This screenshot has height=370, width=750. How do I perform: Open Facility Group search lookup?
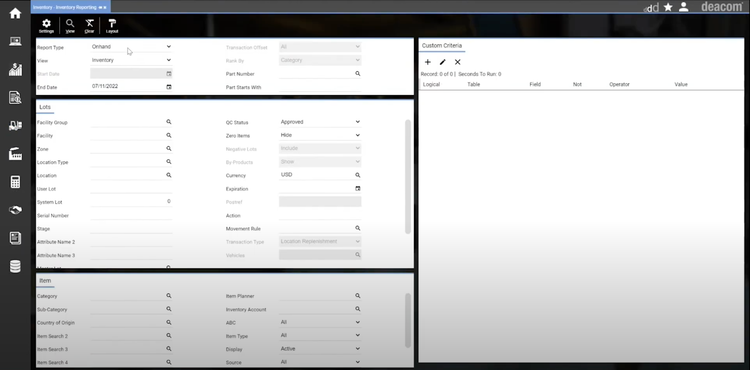tap(169, 122)
